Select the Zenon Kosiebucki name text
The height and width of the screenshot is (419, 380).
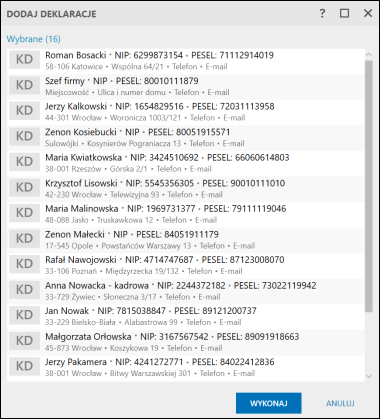pos(81,132)
